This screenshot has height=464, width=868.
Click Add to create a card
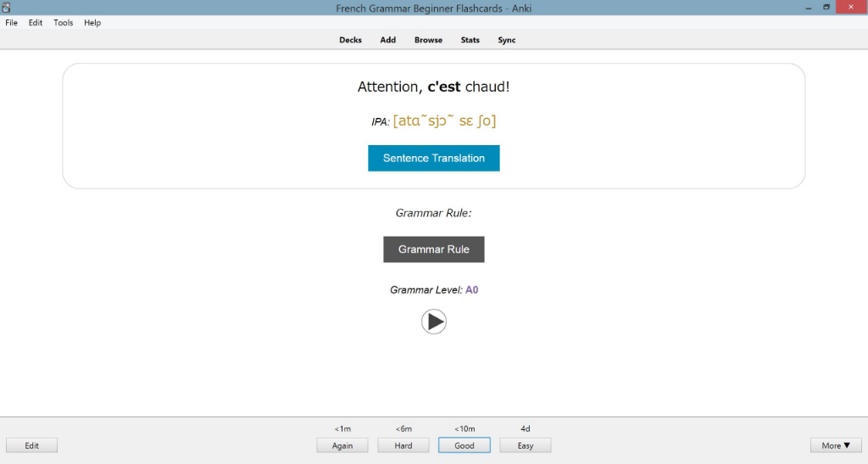pos(387,40)
